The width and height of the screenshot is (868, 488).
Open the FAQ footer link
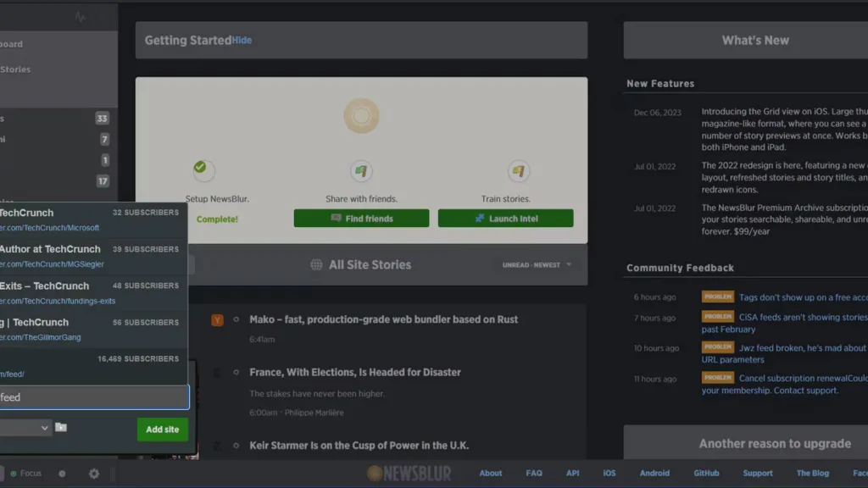(x=534, y=474)
